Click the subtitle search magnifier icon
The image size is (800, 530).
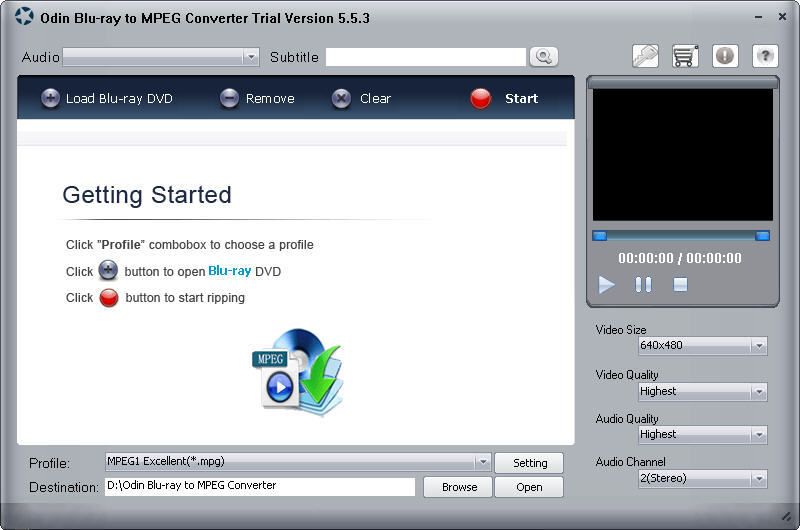[543, 57]
